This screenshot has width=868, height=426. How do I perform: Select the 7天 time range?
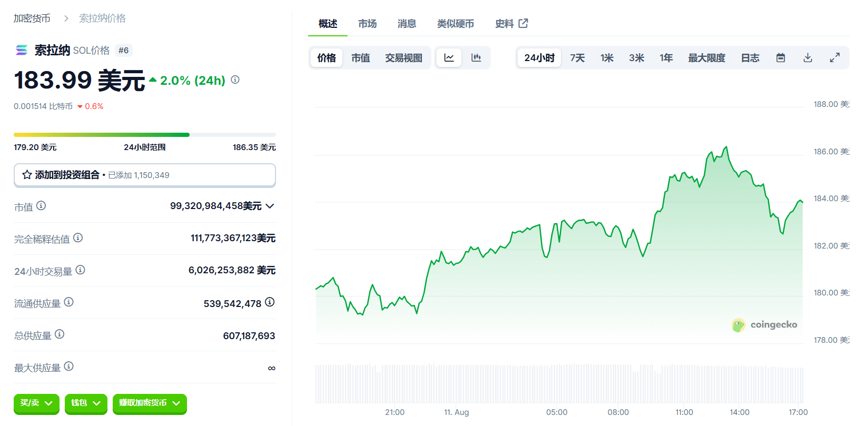(x=577, y=58)
